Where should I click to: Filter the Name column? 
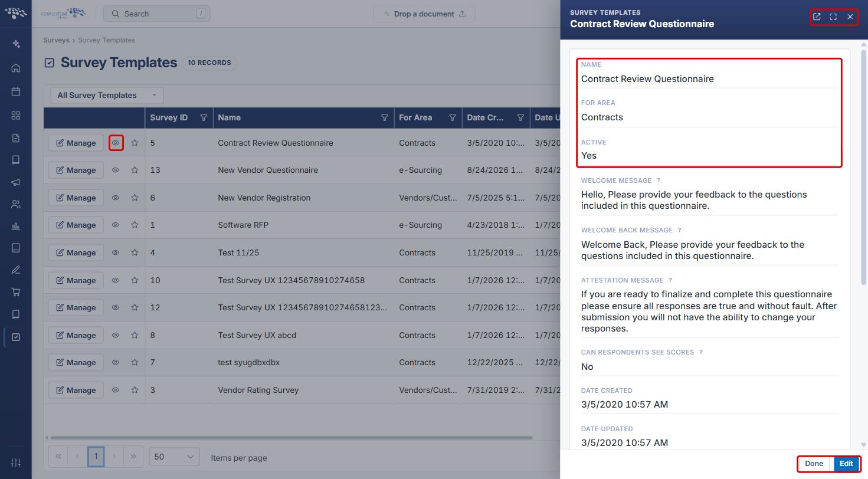point(385,118)
